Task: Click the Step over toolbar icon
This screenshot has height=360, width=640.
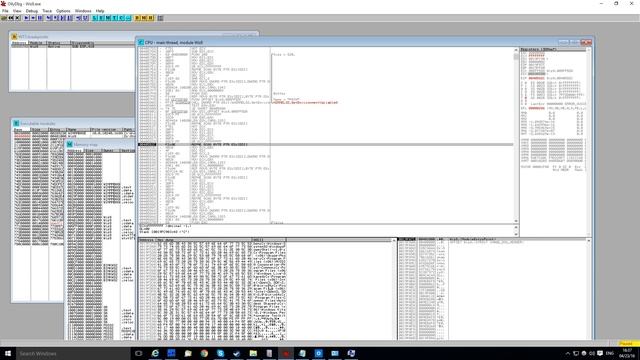Action: click(56, 18)
